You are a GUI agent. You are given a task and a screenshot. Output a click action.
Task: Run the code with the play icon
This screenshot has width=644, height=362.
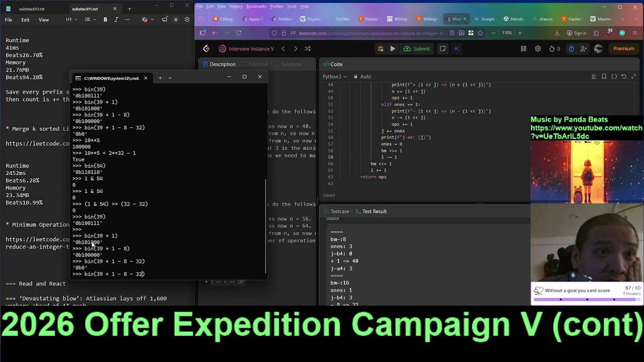pos(392,49)
